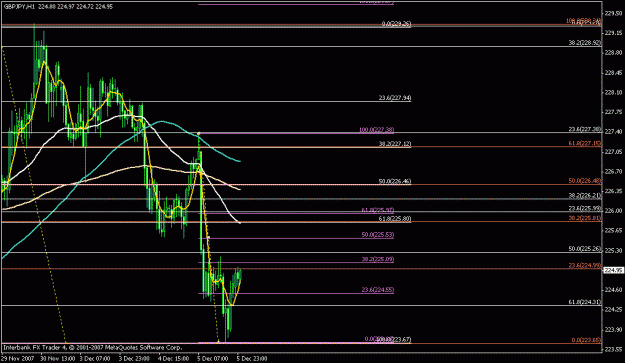Select the purple 100.0(227.38) Fibonacci label
This screenshot has width=625, height=363.
(x=376, y=130)
